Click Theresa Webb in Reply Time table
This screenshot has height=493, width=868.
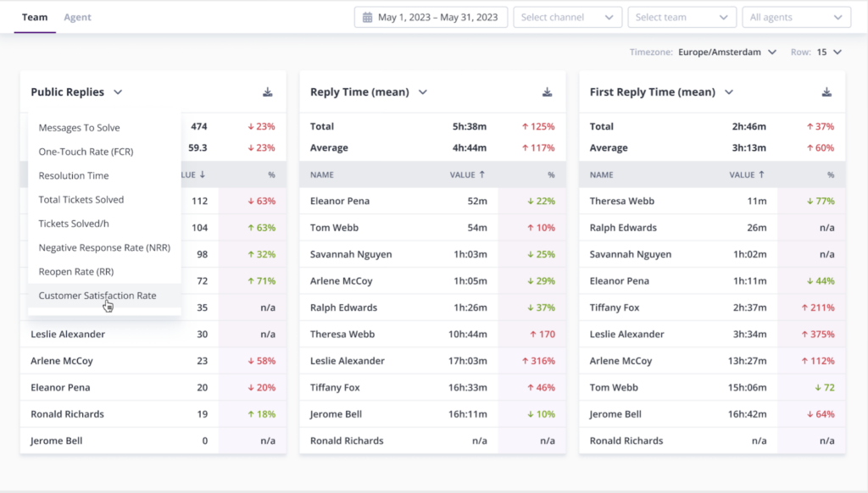(342, 334)
